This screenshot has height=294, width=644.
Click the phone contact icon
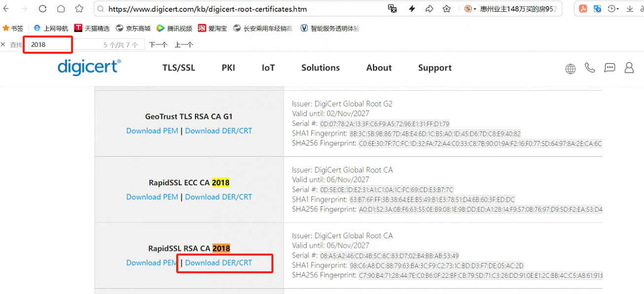590,68
